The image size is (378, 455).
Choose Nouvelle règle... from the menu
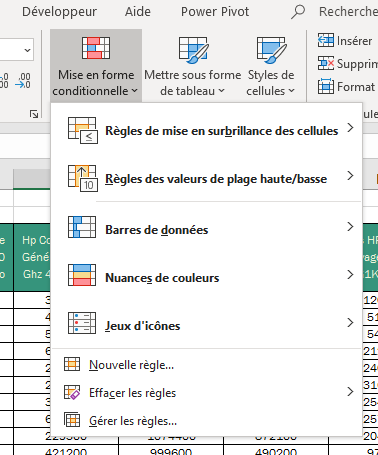pyautogui.click(x=207, y=365)
